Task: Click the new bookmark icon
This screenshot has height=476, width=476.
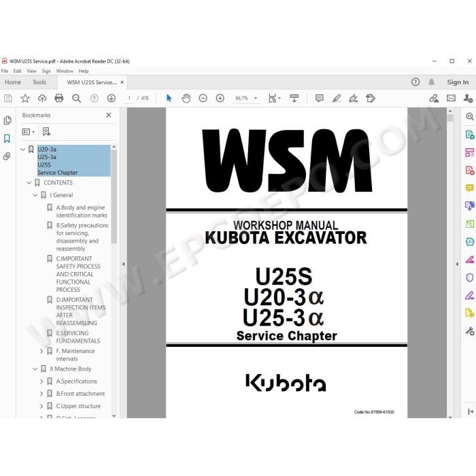Action: (46, 131)
